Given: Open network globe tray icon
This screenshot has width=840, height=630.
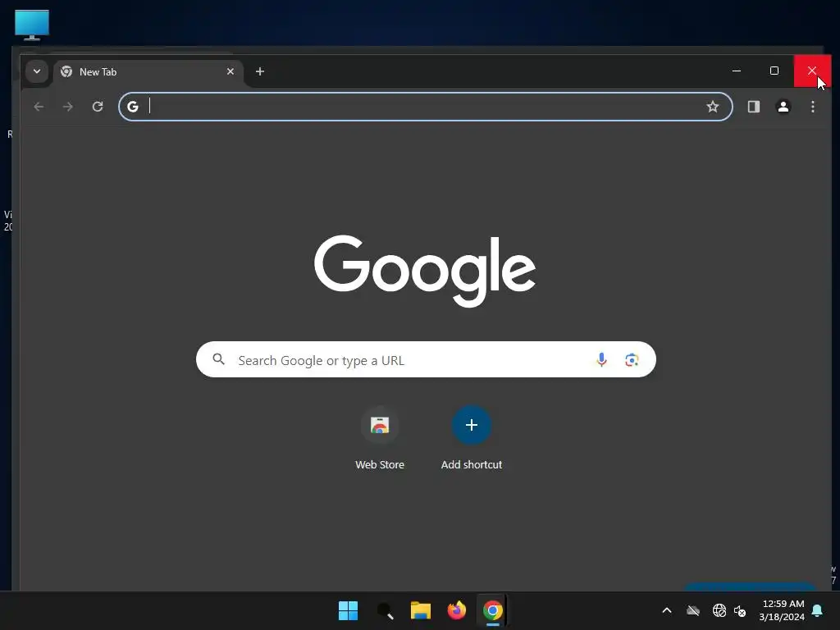Looking at the screenshot, I should click(719, 610).
